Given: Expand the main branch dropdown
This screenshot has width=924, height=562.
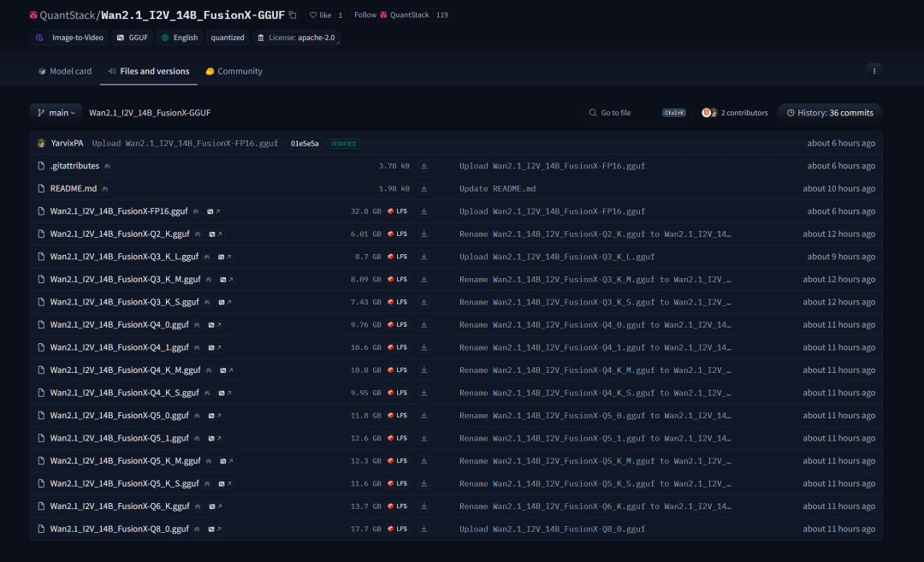Looking at the screenshot, I should [x=56, y=113].
